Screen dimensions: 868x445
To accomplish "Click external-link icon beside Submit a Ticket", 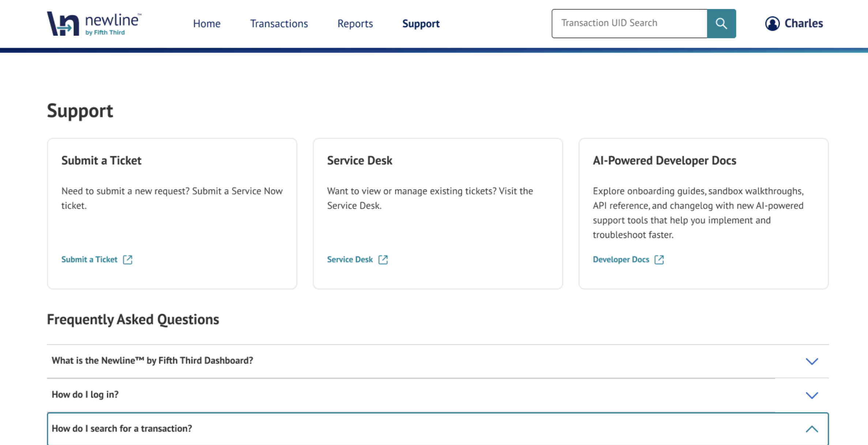I will click(x=128, y=259).
